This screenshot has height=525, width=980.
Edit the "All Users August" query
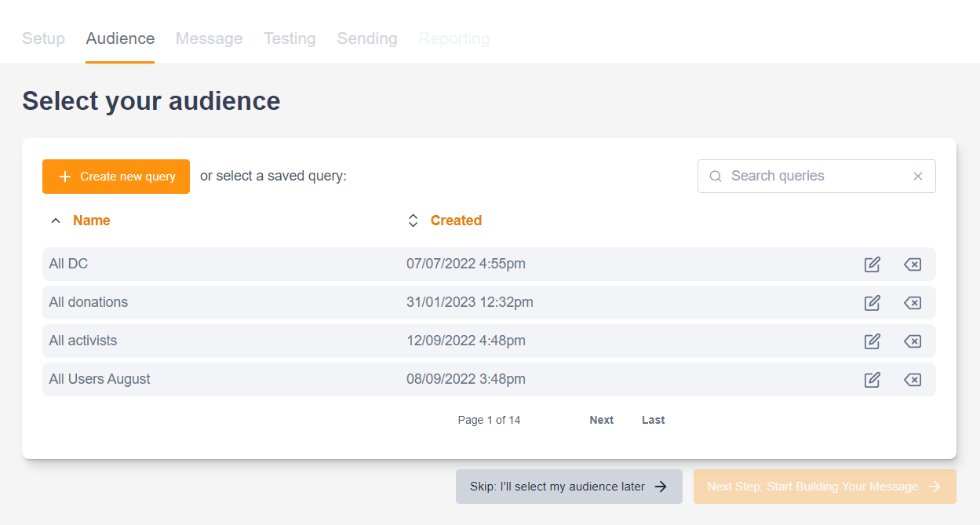(x=872, y=379)
